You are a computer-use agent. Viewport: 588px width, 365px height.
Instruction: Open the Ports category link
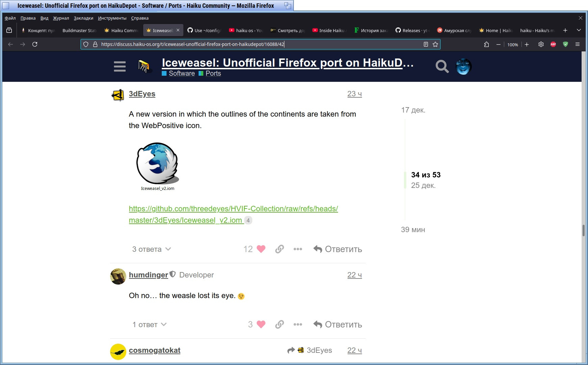[213, 73]
